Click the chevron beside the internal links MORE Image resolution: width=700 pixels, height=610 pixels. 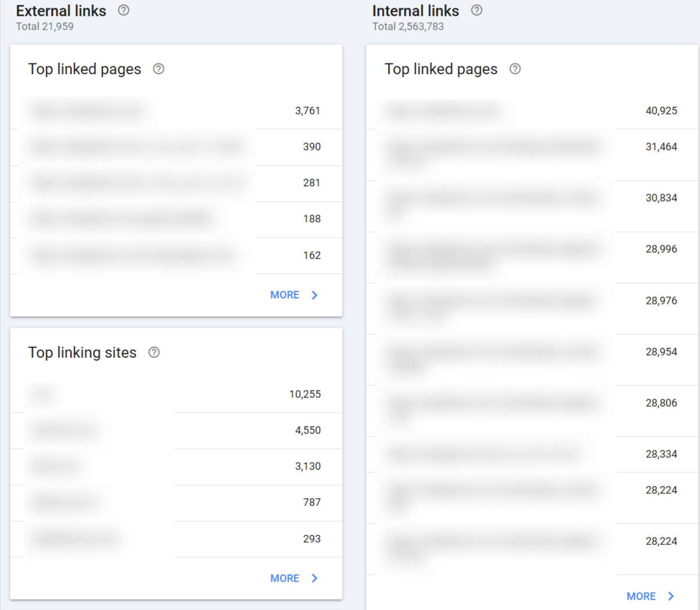point(670,596)
